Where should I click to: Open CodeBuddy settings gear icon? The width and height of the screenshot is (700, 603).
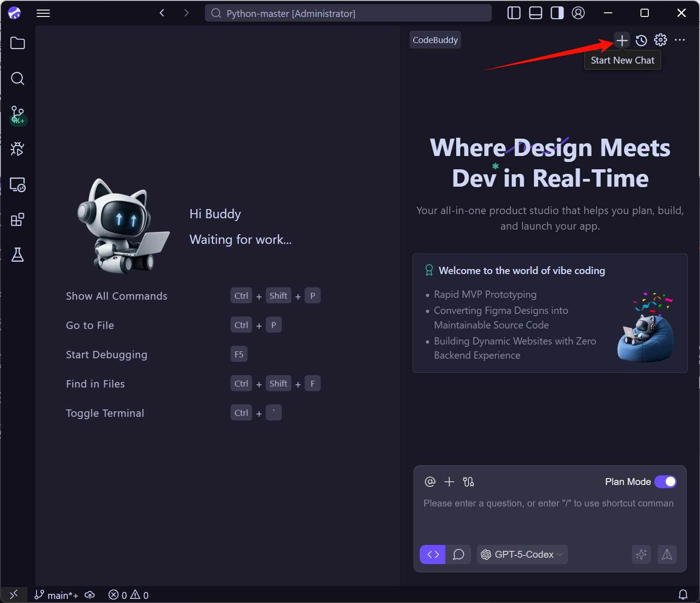(x=660, y=40)
